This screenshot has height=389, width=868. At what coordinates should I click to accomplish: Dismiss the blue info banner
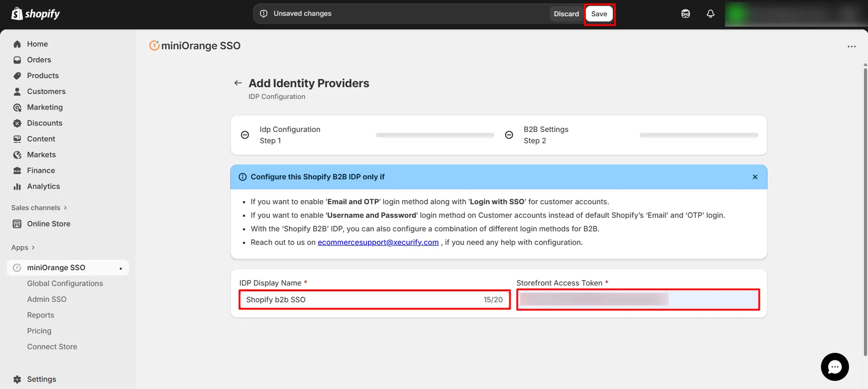click(x=754, y=177)
